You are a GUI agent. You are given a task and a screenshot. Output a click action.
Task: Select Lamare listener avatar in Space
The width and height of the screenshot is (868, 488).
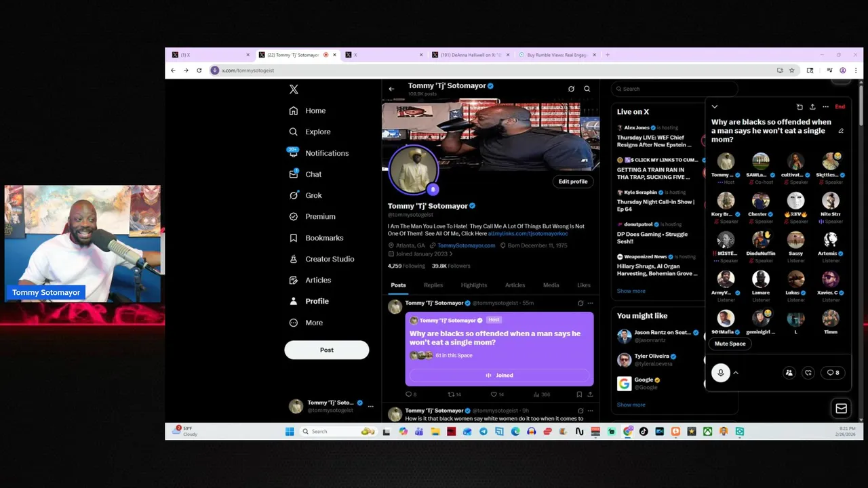click(761, 279)
